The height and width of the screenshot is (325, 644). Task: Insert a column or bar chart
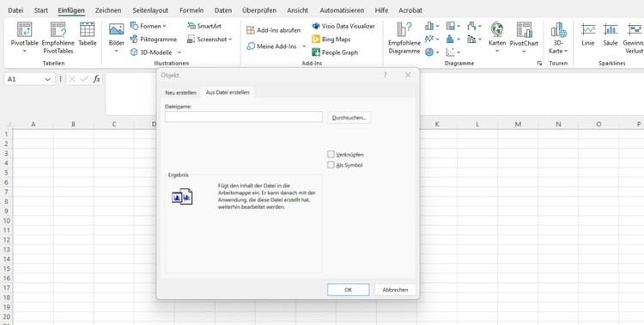click(x=432, y=26)
